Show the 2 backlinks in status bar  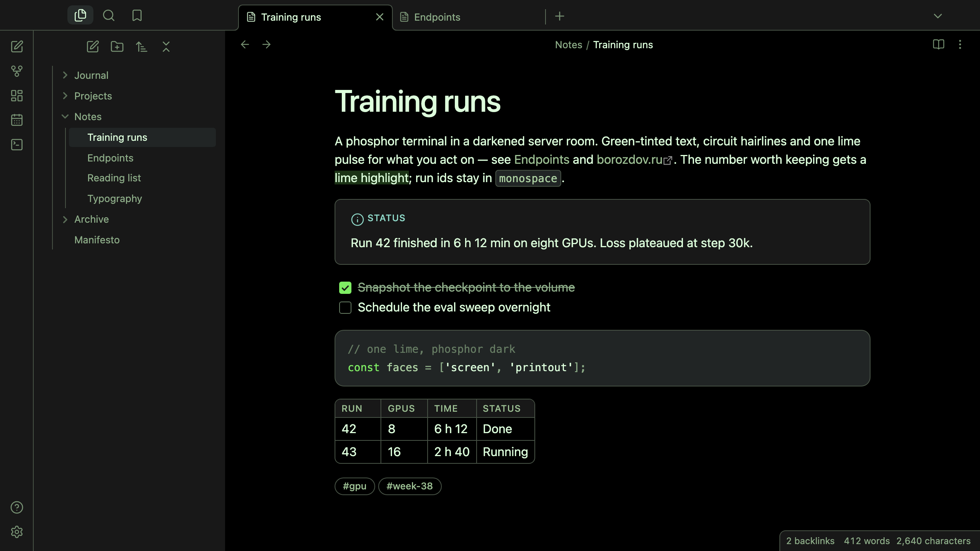[810, 541]
